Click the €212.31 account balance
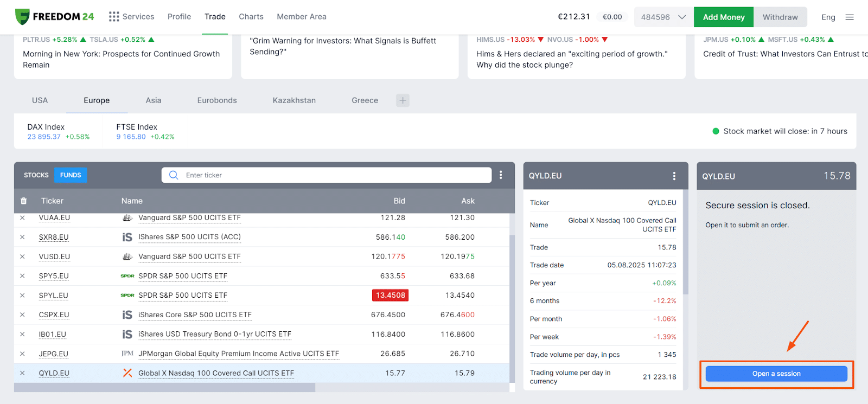868x404 pixels. 573,17
